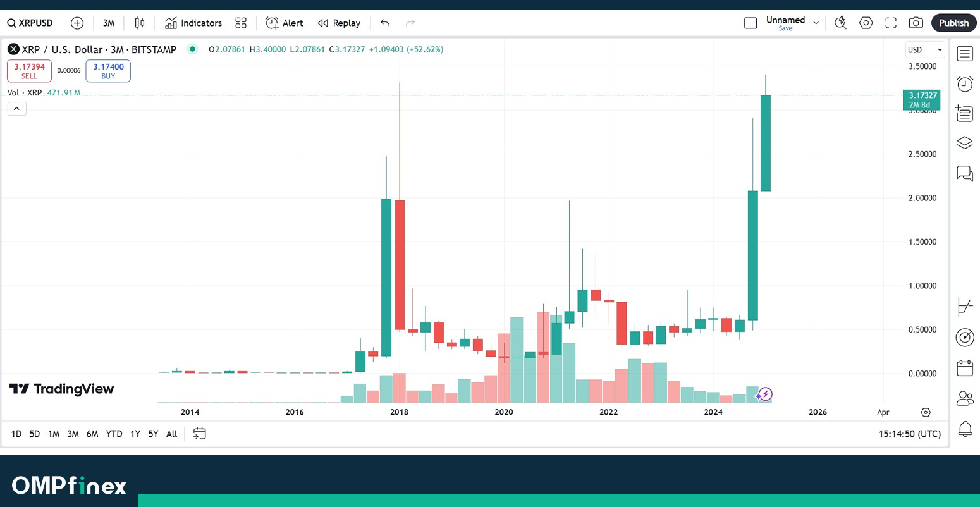Toggle the market status green dot
Image resolution: width=980 pixels, height=507 pixels.
(x=192, y=49)
